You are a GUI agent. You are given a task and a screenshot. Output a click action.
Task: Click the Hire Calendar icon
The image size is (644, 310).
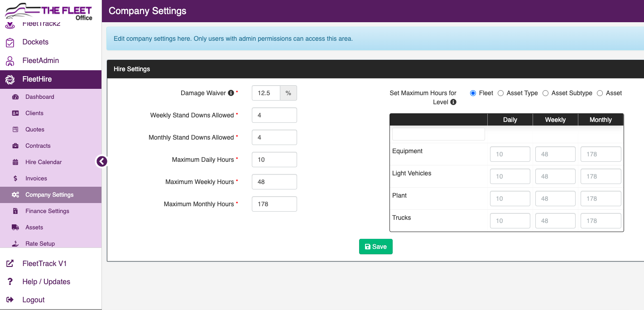point(15,162)
